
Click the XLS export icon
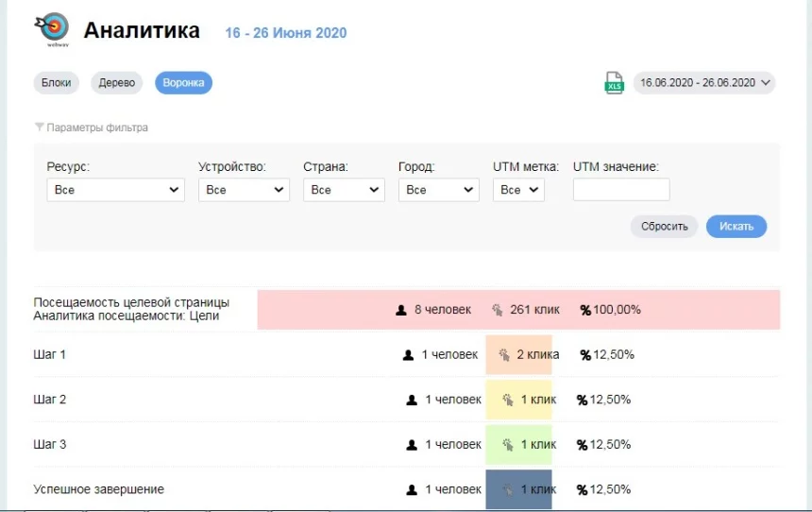point(614,83)
